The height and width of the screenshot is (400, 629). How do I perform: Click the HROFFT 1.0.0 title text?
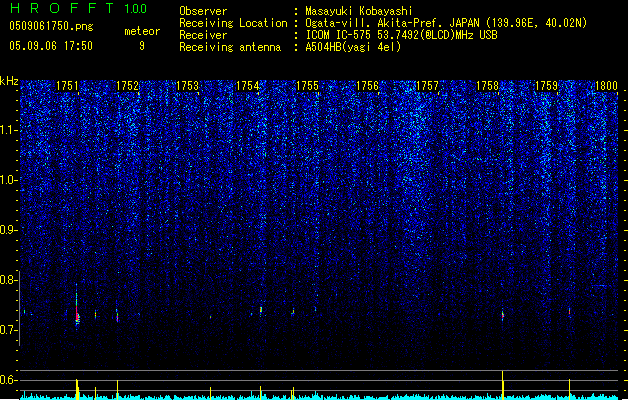pyautogui.click(x=78, y=8)
